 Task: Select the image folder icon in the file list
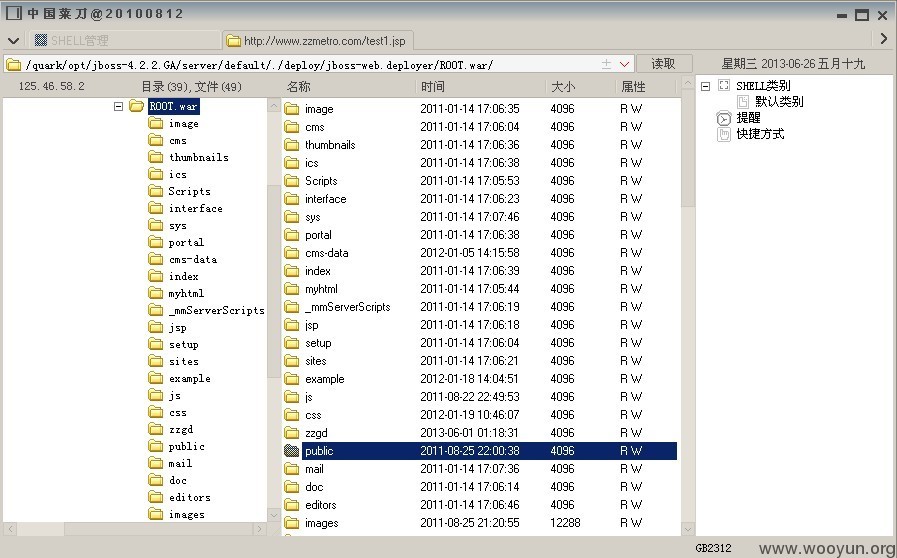tap(292, 109)
